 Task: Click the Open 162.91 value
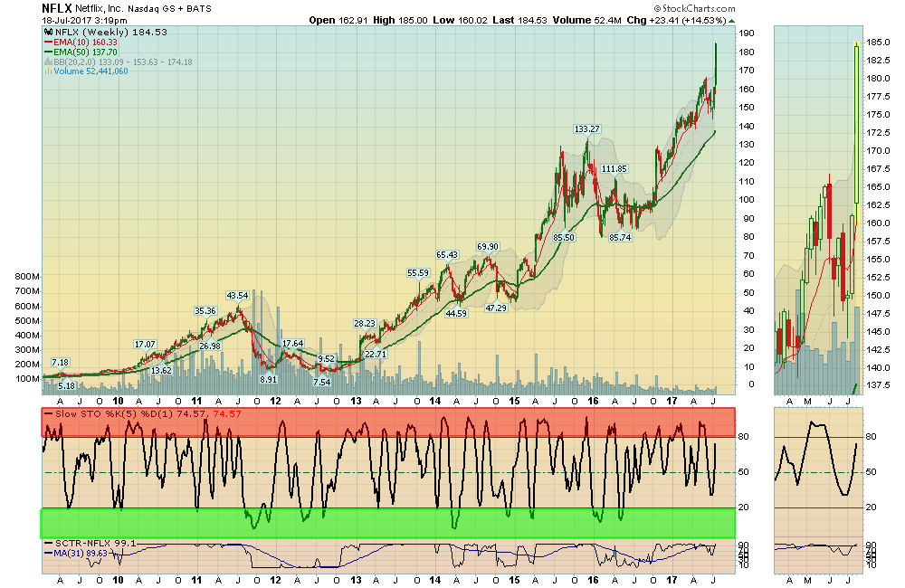pos(338,20)
